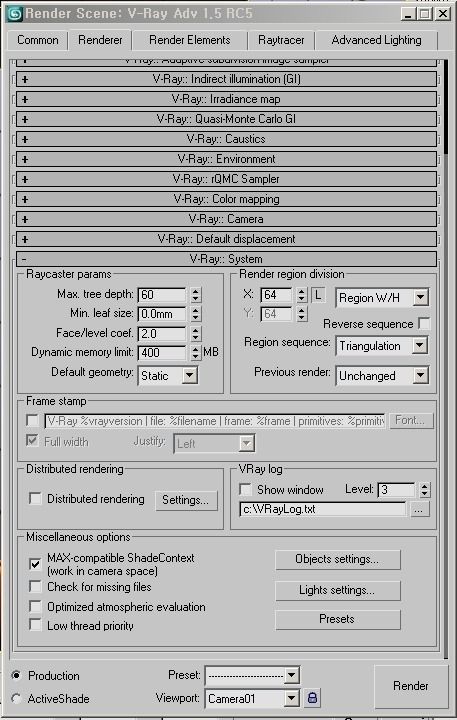457x720 pixels.
Task: Expand V-Ray Environment rollout
Action: click(226, 159)
